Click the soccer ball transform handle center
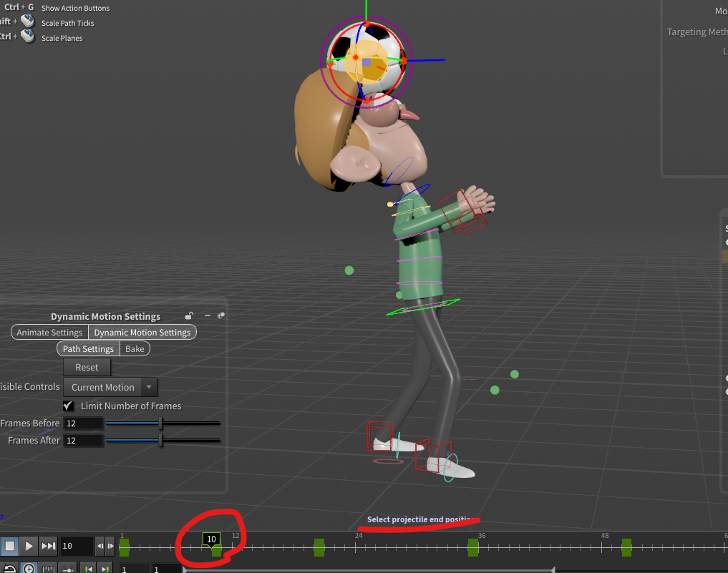728x573 pixels. 367,62
